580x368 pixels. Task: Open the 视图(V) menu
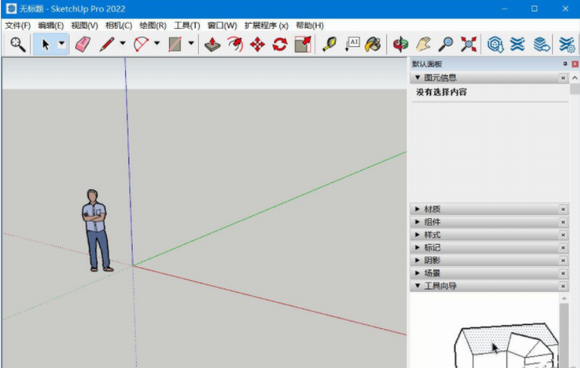click(84, 26)
